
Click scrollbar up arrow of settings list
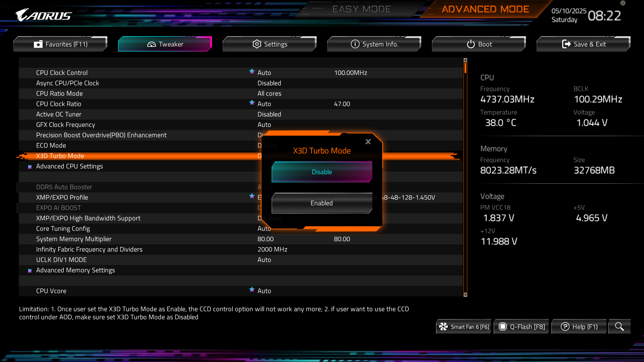click(x=465, y=60)
